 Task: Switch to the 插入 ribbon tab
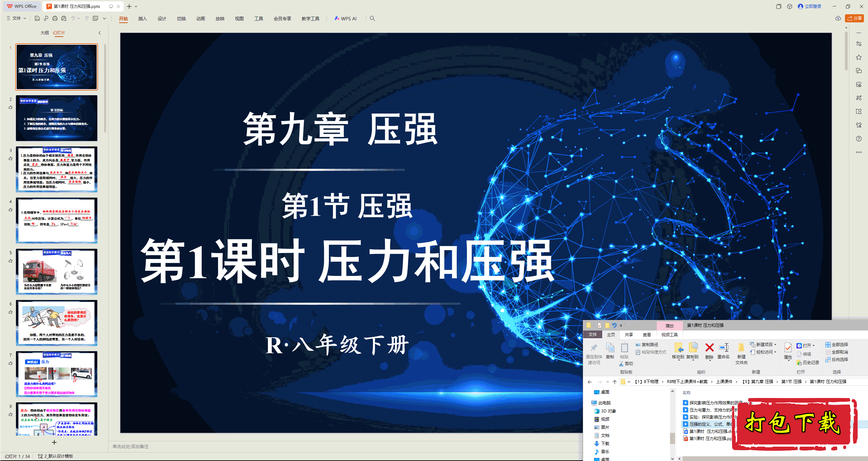(143, 19)
